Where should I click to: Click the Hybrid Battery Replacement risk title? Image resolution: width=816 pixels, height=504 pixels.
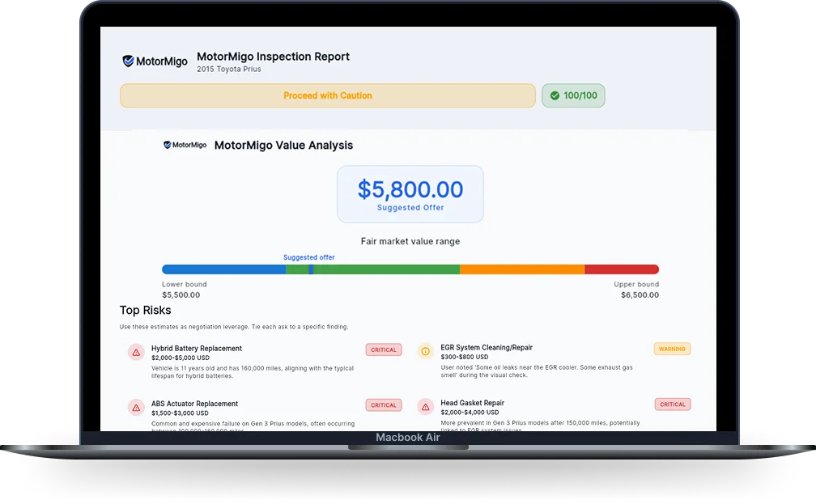coord(197,349)
